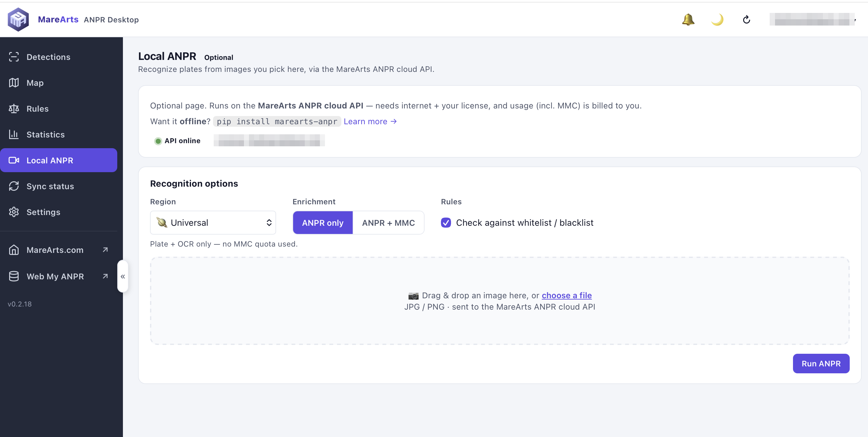Click the Region label

tap(163, 202)
